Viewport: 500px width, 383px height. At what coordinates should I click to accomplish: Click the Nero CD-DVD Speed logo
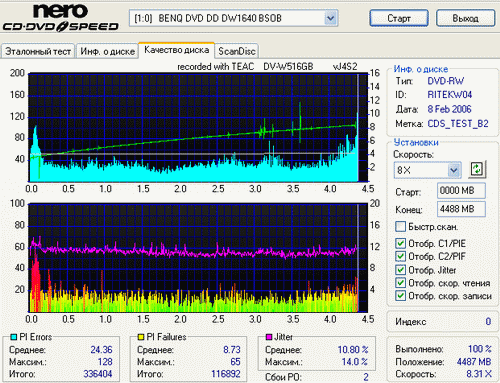(x=61, y=18)
